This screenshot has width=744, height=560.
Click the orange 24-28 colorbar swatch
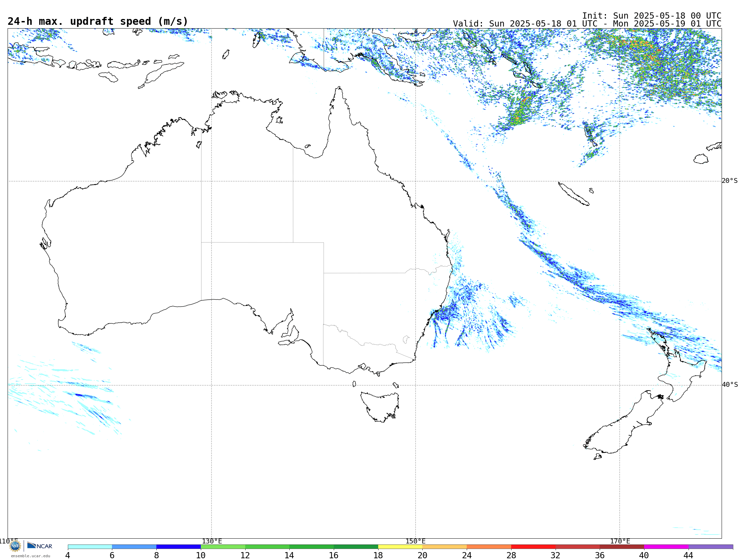489,547
